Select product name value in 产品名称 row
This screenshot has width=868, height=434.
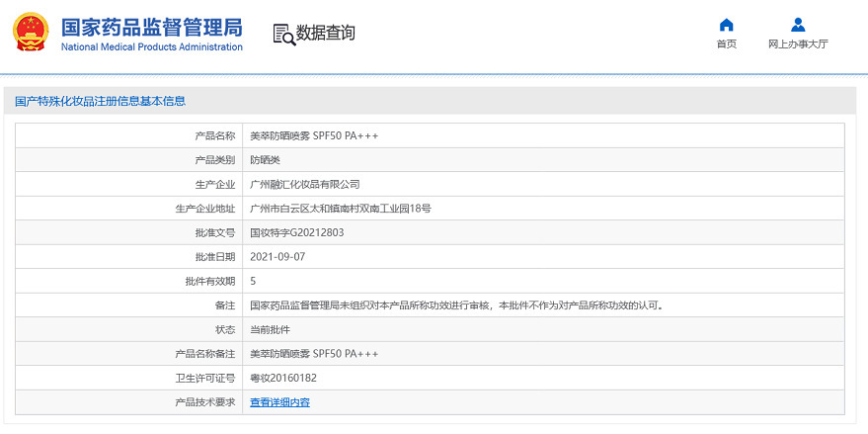click(314, 135)
